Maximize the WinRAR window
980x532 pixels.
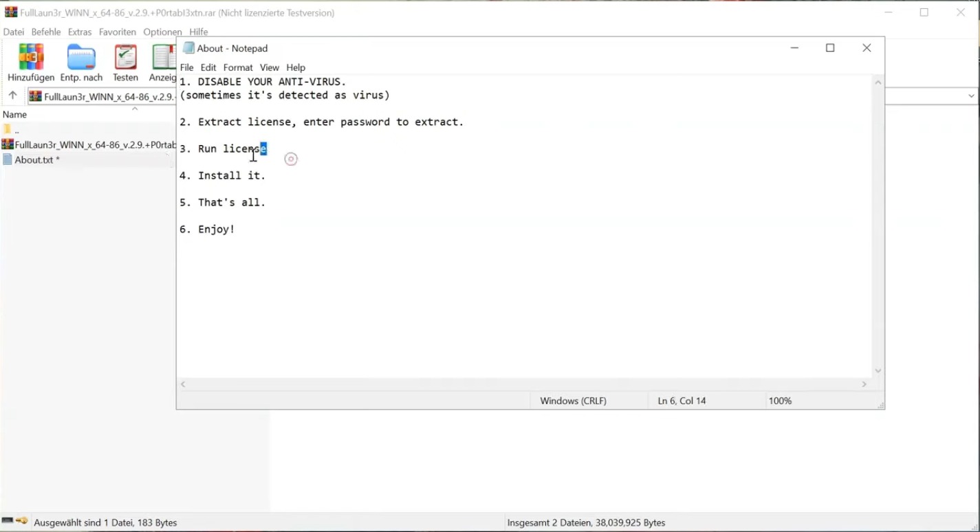point(924,12)
